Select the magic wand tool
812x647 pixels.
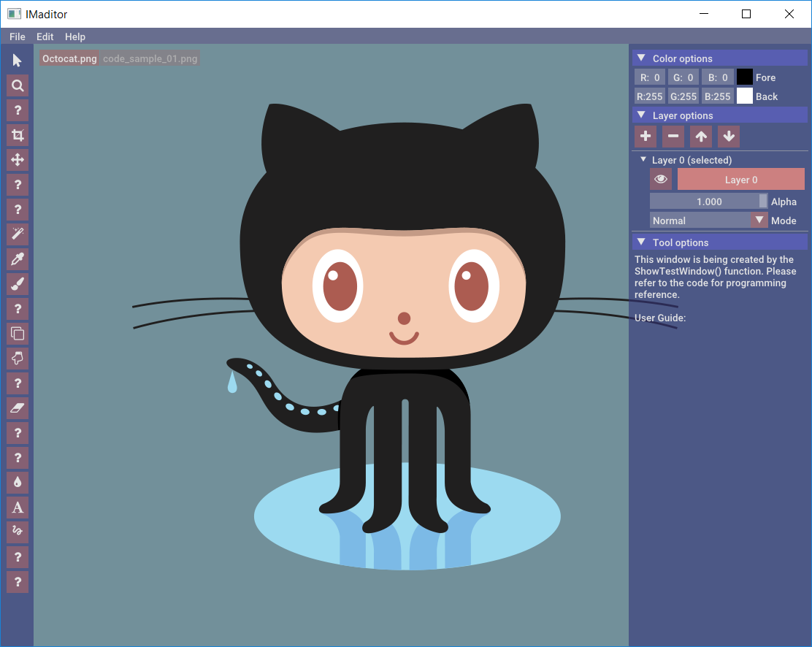click(x=18, y=234)
